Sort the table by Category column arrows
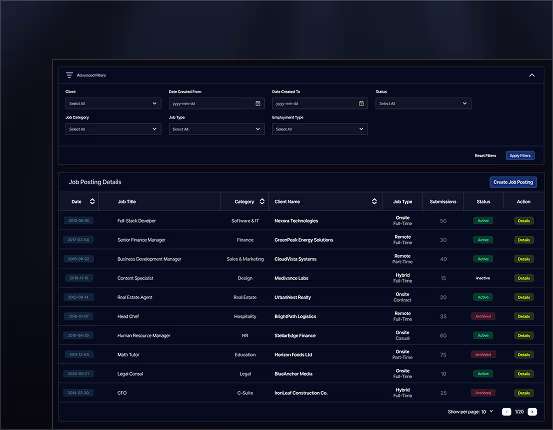Image resolution: width=553 pixels, height=430 pixels. (x=262, y=201)
